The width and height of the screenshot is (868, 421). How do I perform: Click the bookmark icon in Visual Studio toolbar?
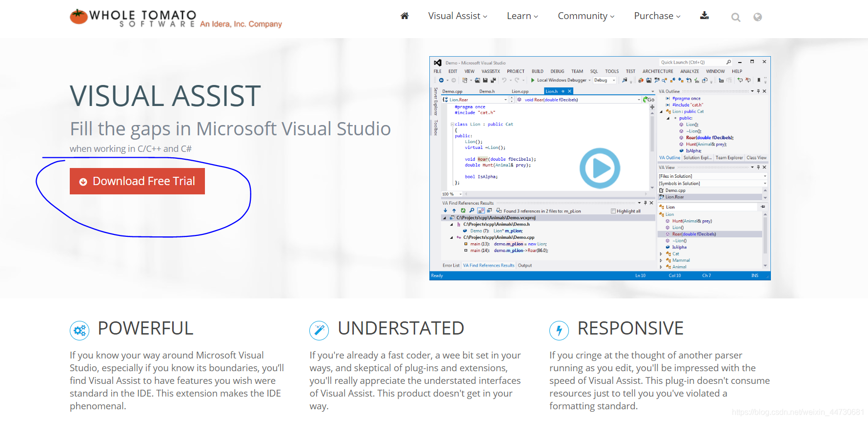759,80
